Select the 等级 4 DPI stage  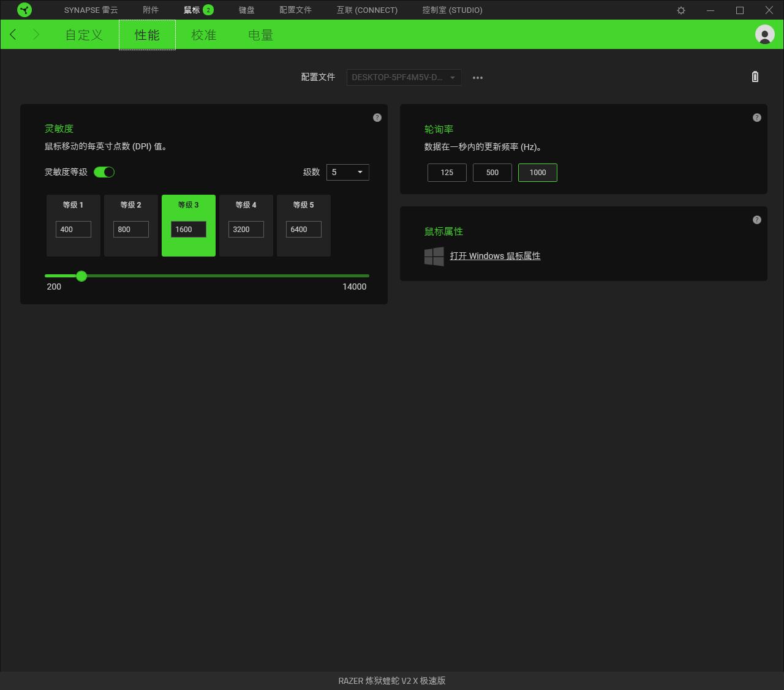[246, 225]
